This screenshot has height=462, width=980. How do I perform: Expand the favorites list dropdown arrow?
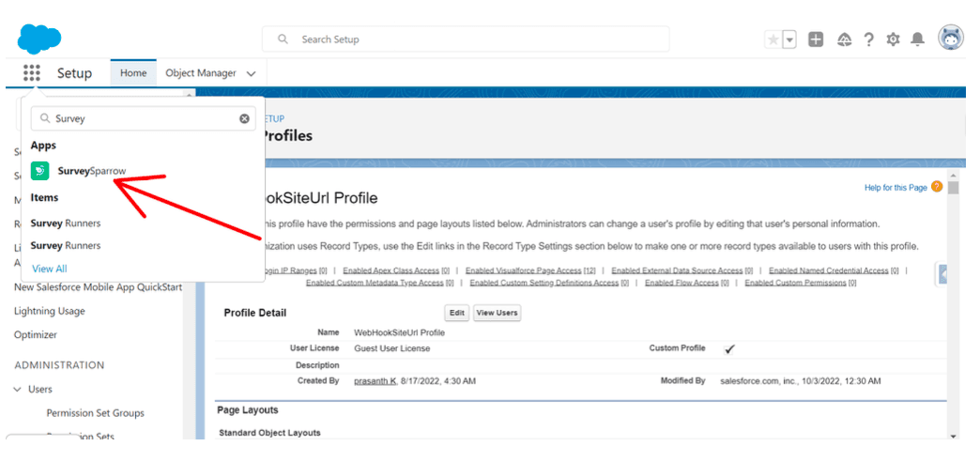pos(789,39)
